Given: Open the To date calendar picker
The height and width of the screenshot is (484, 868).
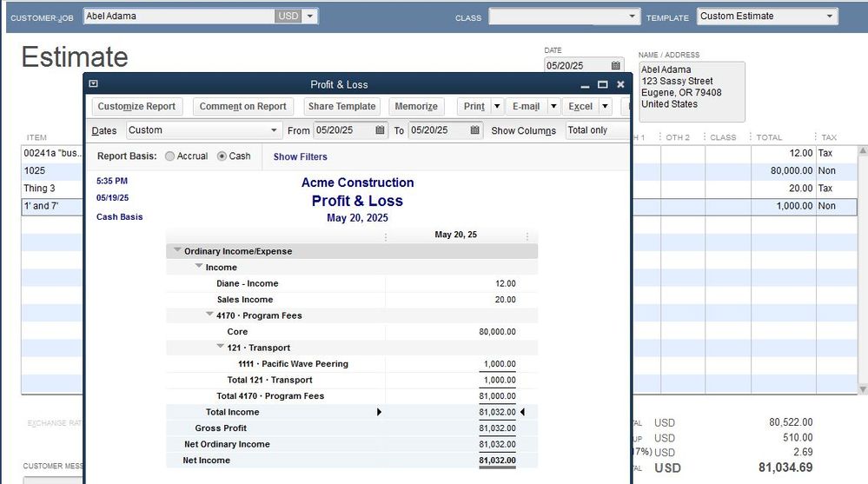Looking at the screenshot, I should tap(475, 130).
